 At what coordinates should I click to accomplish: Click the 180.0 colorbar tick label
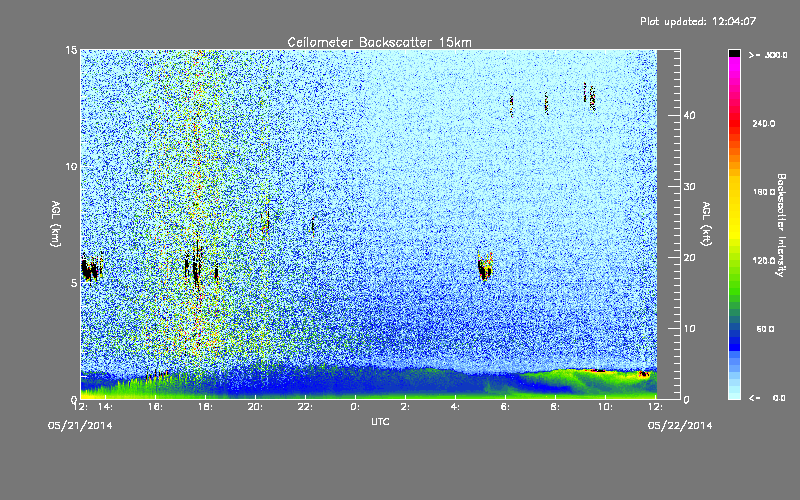764,192
